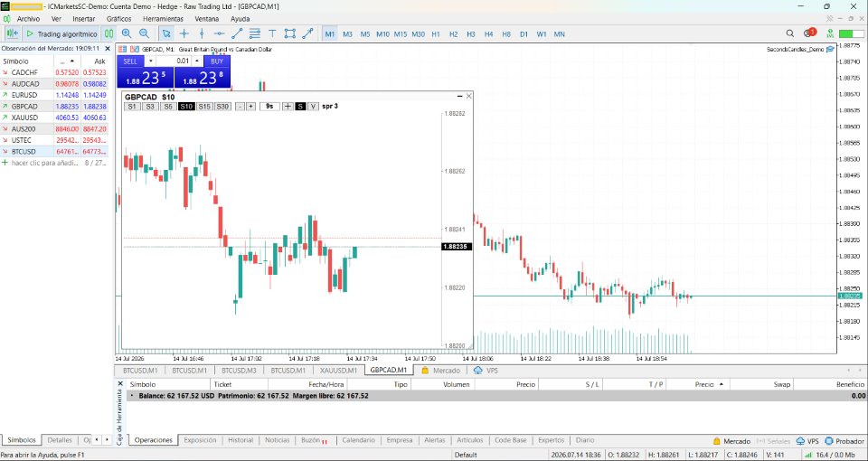
Task: Switch chart to MN timeframe
Action: (x=559, y=34)
